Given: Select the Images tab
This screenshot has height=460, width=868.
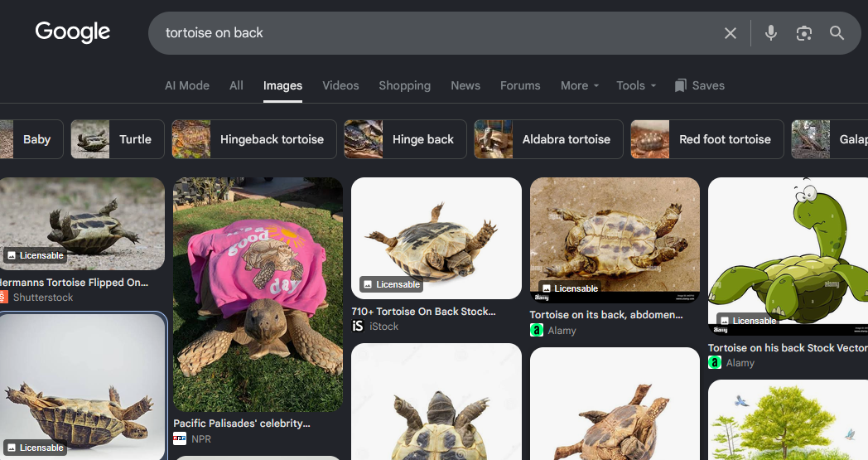Looking at the screenshot, I should tap(282, 85).
